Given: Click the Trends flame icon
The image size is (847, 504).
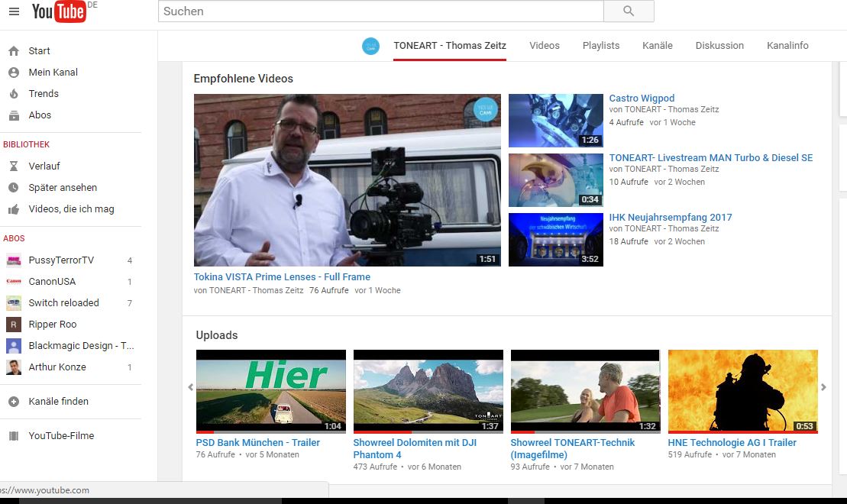Looking at the screenshot, I should click(x=14, y=94).
